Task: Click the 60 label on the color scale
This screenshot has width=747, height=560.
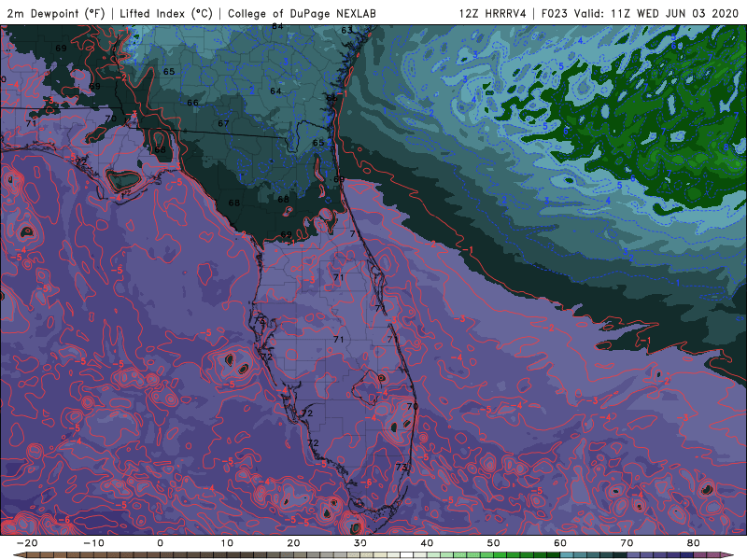Action: tap(560, 543)
